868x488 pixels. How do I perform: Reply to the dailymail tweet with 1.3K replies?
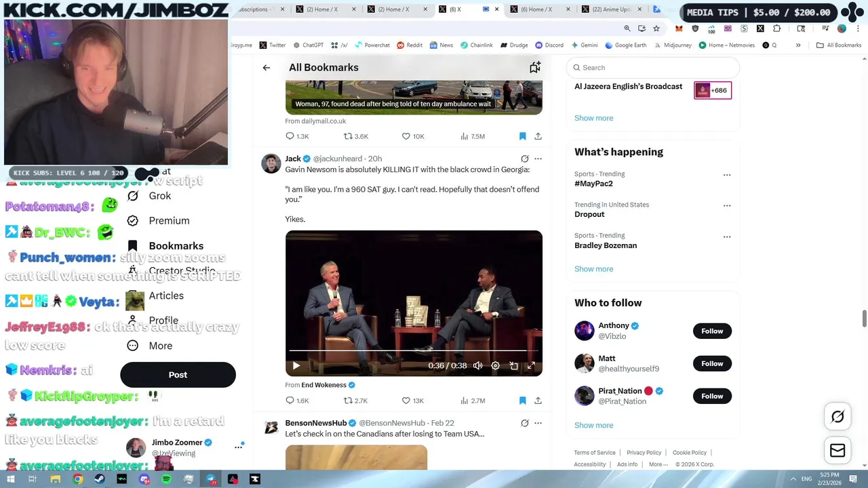[x=297, y=136]
